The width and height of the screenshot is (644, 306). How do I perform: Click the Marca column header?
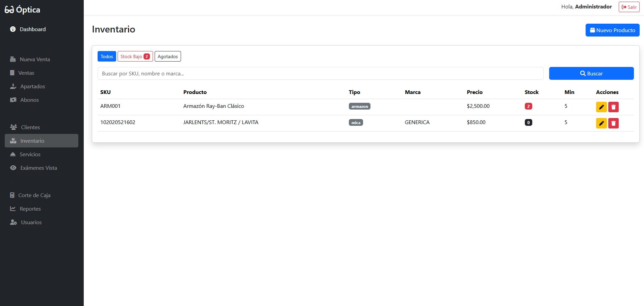[x=413, y=92]
